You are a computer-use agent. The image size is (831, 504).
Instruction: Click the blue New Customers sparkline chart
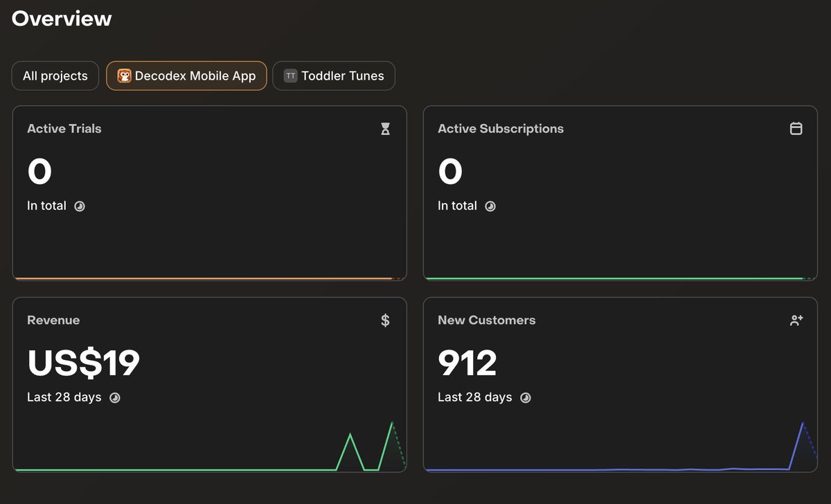[620, 446]
